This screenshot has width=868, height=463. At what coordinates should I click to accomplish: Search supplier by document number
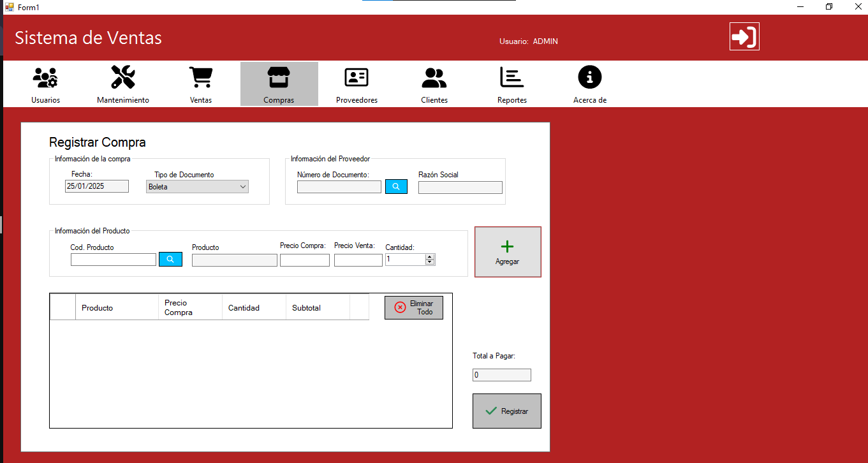[396, 187]
